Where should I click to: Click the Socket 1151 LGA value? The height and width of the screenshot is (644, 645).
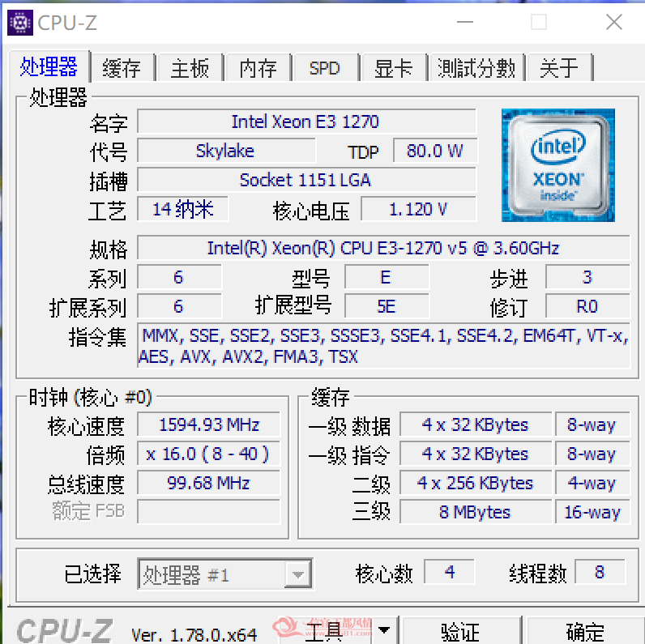click(306, 180)
